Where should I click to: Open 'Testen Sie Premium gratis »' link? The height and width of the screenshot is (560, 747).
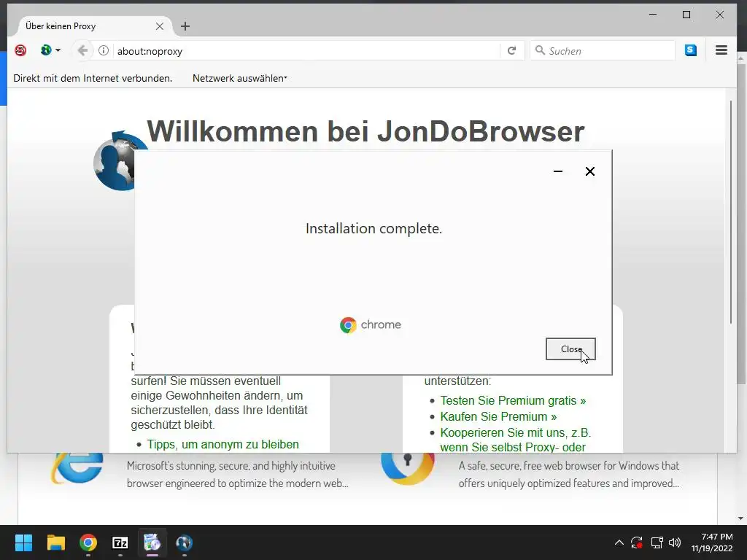pos(513,400)
